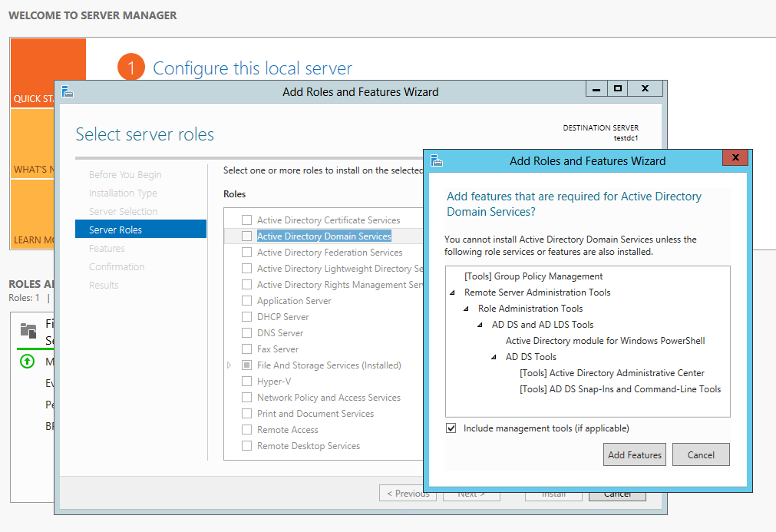Image resolution: width=776 pixels, height=532 pixels.
Task: Expand the File And Storage Services role
Action: 229,365
